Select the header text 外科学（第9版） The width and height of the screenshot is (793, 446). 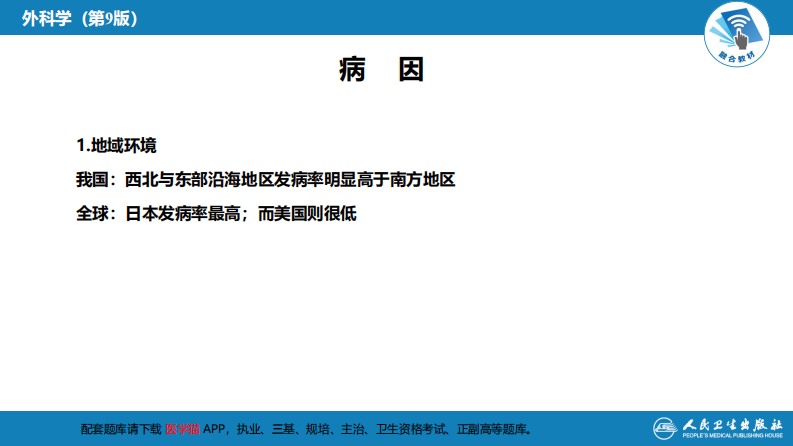pos(80,19)
